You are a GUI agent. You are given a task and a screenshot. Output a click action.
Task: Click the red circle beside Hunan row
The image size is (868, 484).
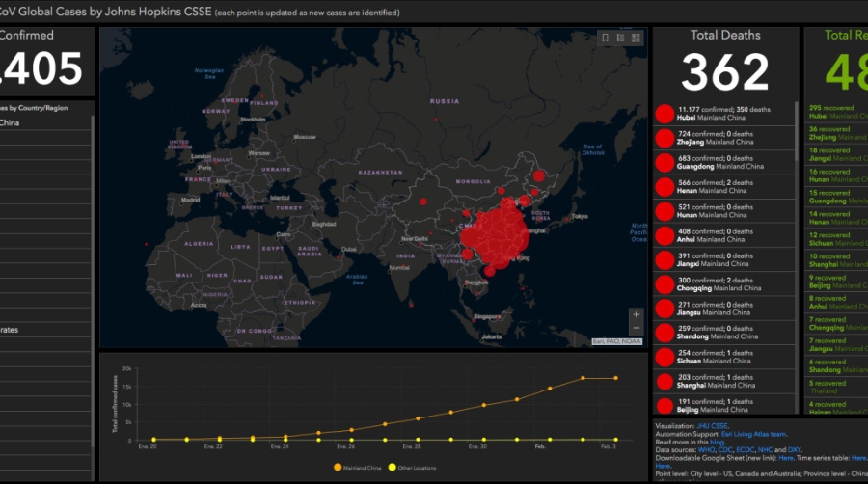(665, 211)
